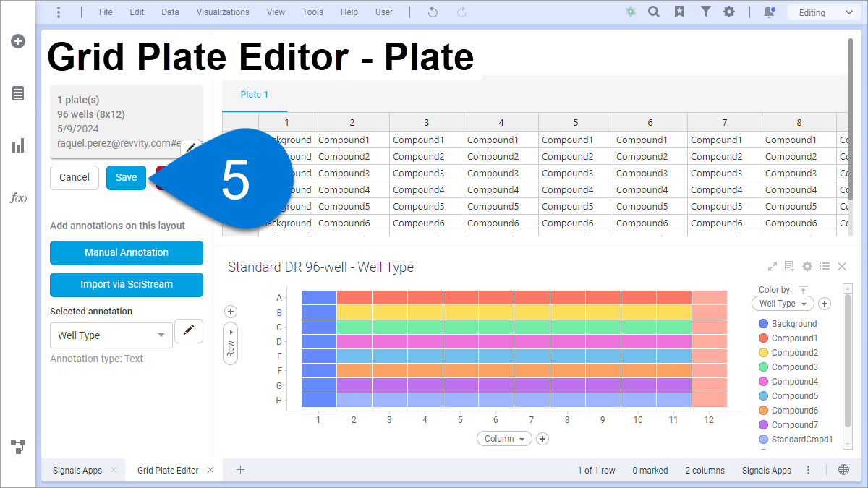Open the bookmarks panel icon
Screen dimensions: 868x488
[679, 12]
